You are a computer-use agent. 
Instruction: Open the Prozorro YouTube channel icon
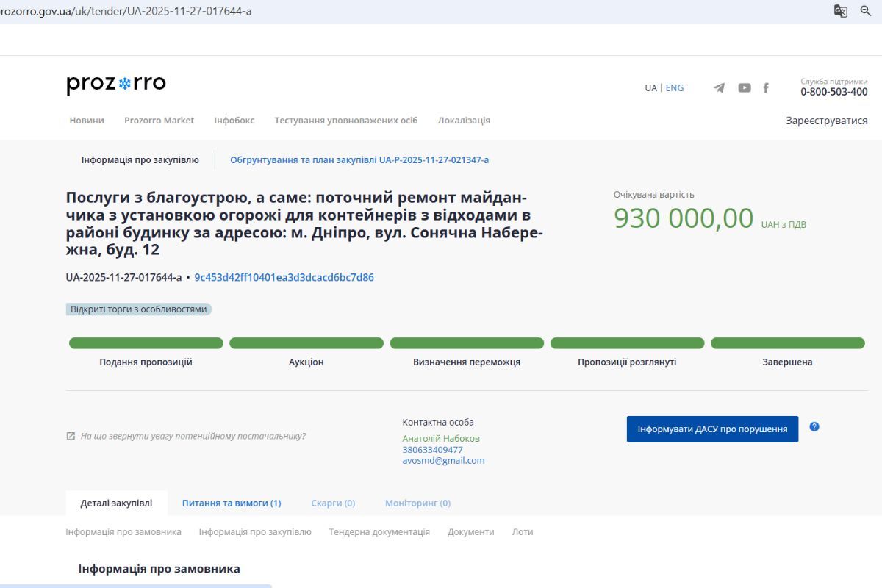pos(744,87)
